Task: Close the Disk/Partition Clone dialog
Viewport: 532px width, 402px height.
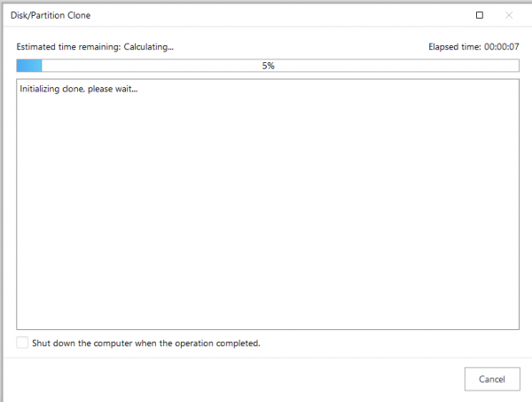Action: coord(509,15)
